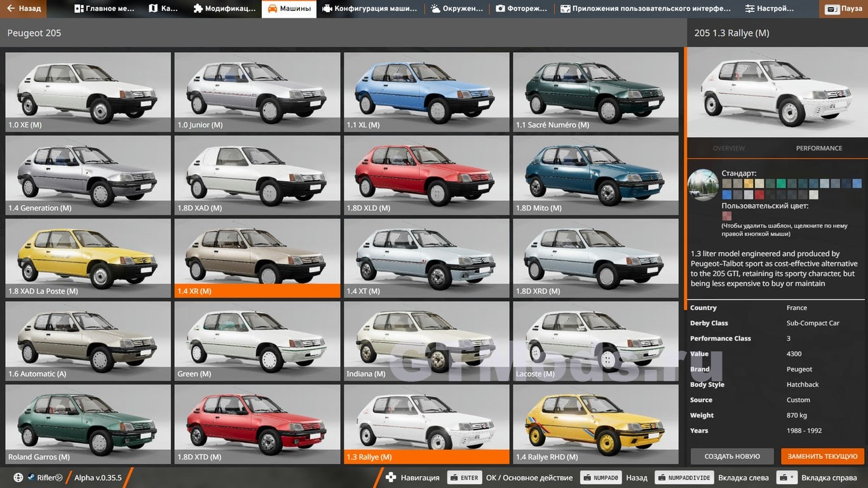Click the СОЗДАТЬ НОВУЮ button

tap(732, 456)
